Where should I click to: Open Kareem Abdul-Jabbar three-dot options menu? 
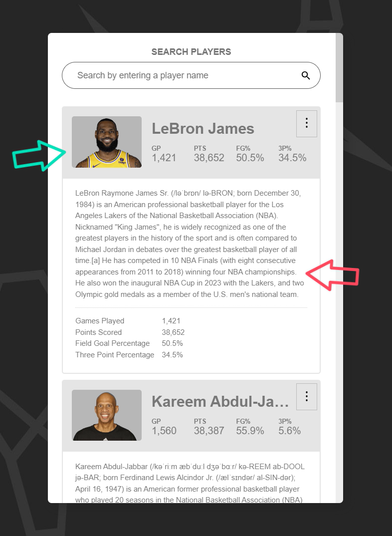point(307,397)
